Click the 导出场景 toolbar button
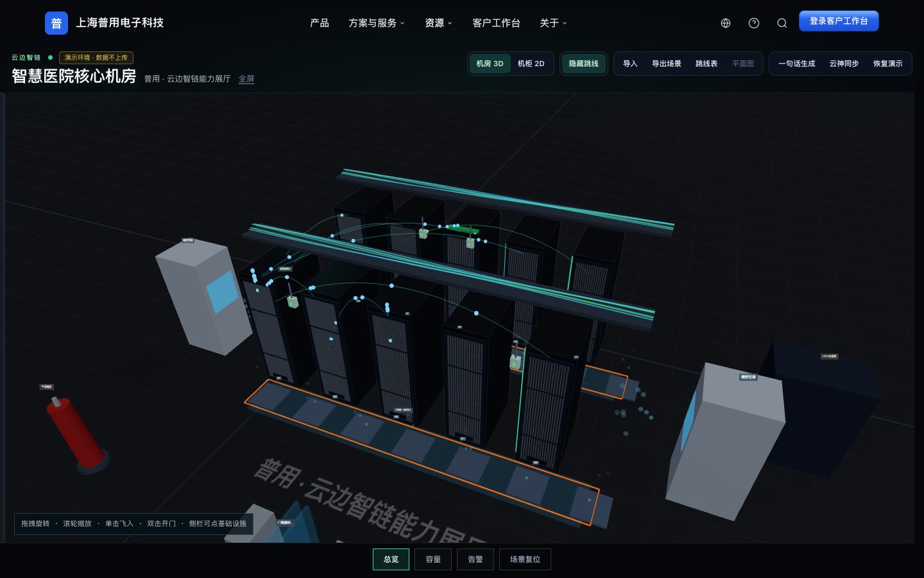 click(x=667, y=64)
